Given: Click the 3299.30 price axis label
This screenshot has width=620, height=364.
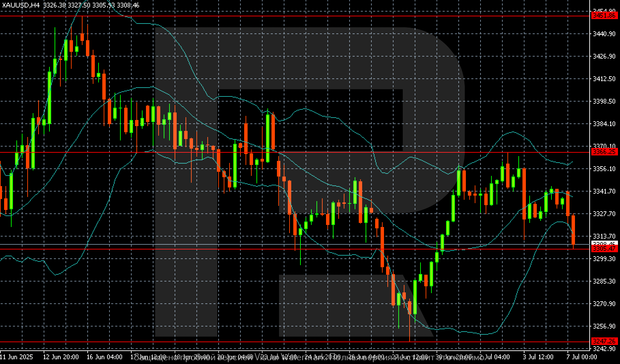Looking at the screenshot, I should pyautogui.click(x=604, y=259).
